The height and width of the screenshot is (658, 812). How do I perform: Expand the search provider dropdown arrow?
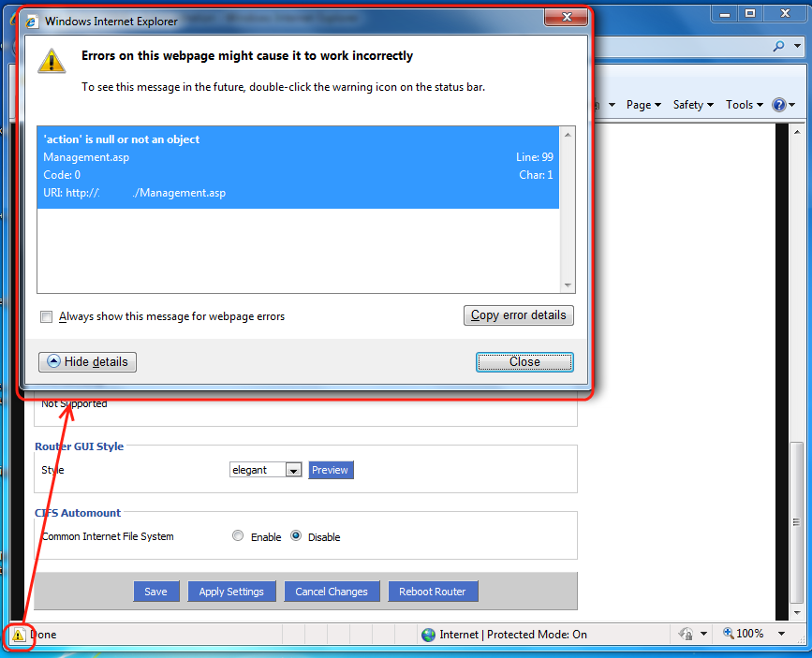[798, 46]
